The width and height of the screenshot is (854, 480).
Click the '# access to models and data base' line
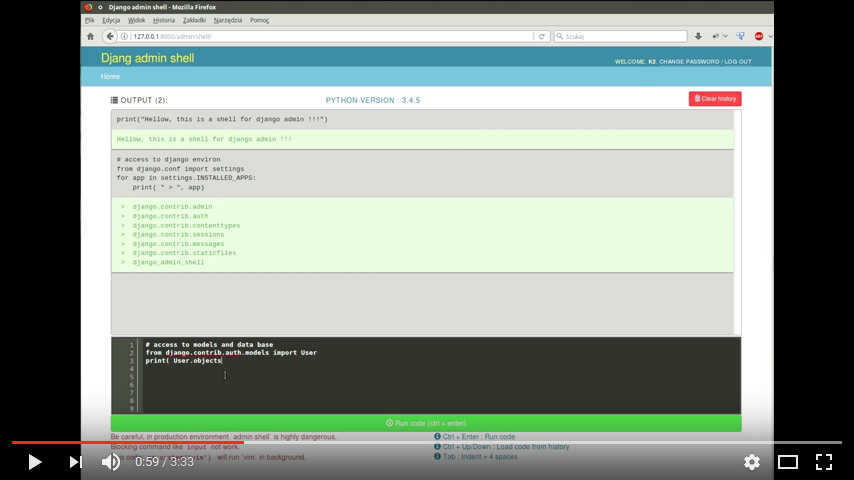(209, 345)
